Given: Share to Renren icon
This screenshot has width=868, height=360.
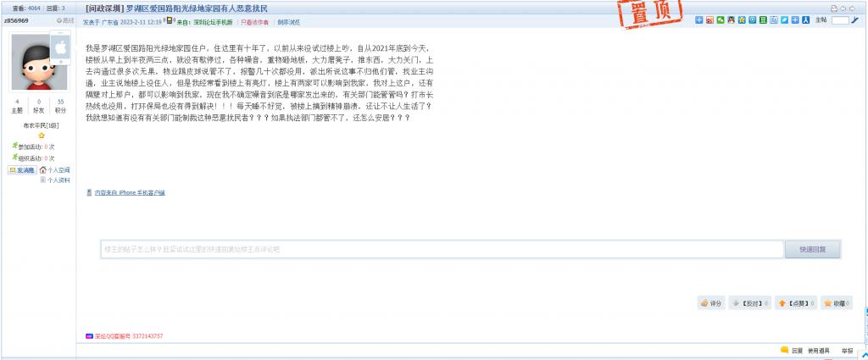Looking at the screenshot, I should [x=806, y=20].
